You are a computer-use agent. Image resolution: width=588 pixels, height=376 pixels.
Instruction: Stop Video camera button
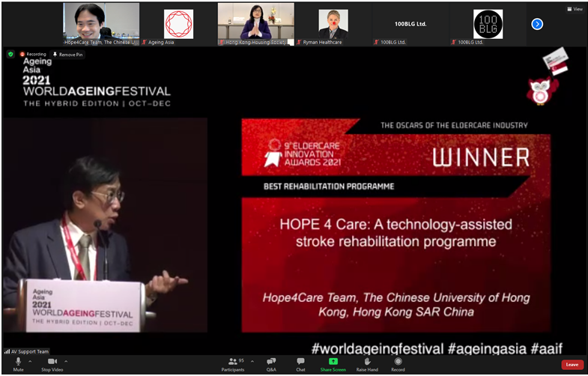tap(52, 364)
